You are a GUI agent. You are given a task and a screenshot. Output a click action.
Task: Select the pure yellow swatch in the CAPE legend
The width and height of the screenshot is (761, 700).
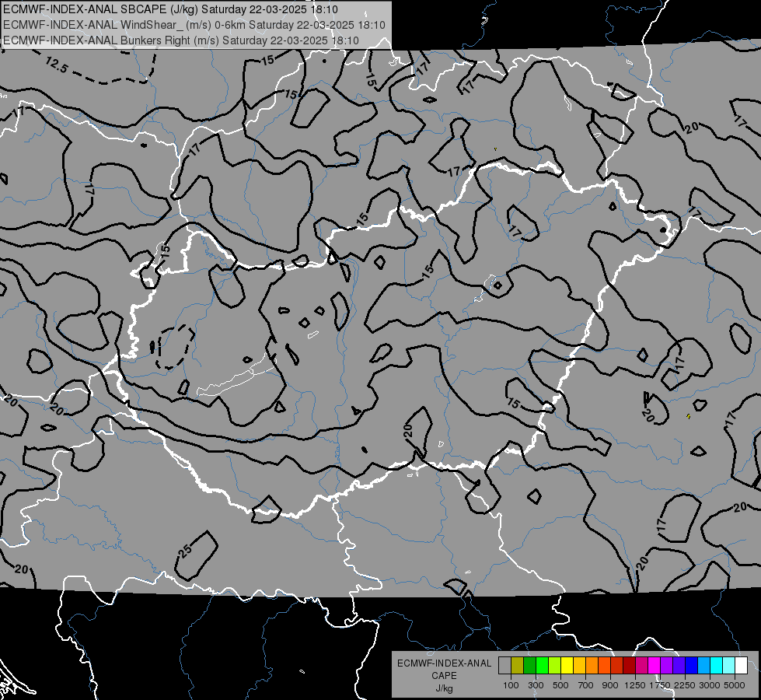[x=567, y=666]
